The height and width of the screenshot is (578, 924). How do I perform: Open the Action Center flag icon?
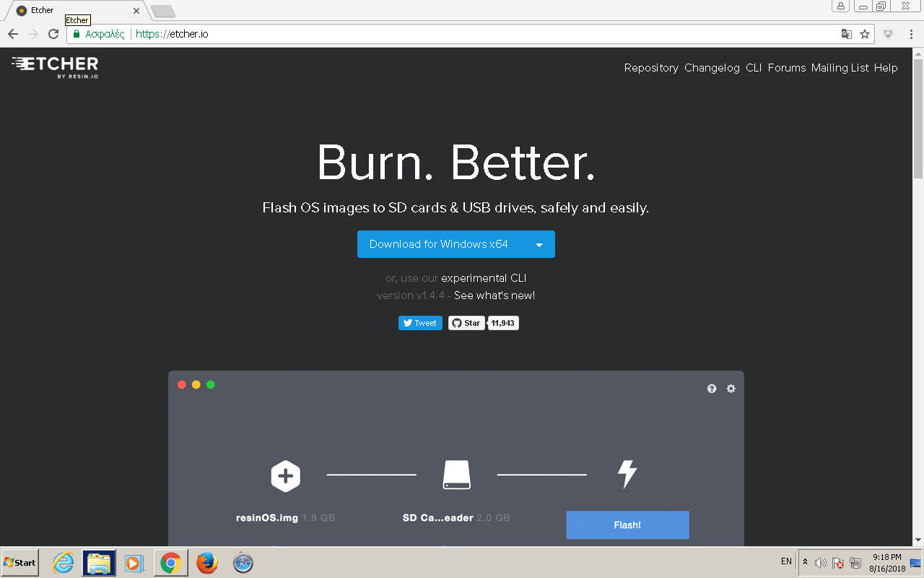click(838, 563)
